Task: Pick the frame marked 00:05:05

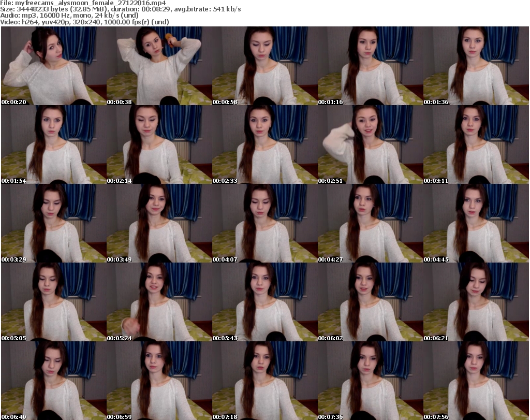Action: (54, 302)
